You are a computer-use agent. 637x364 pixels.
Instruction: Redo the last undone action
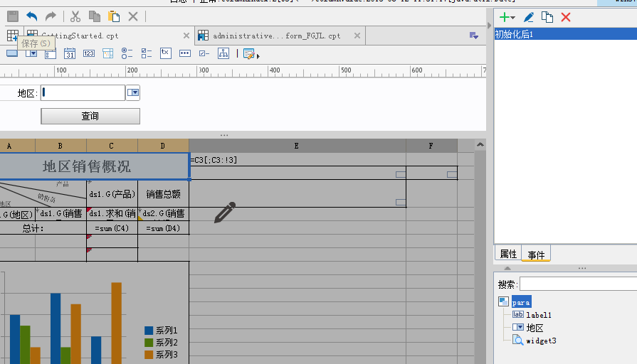coord(51,16)
